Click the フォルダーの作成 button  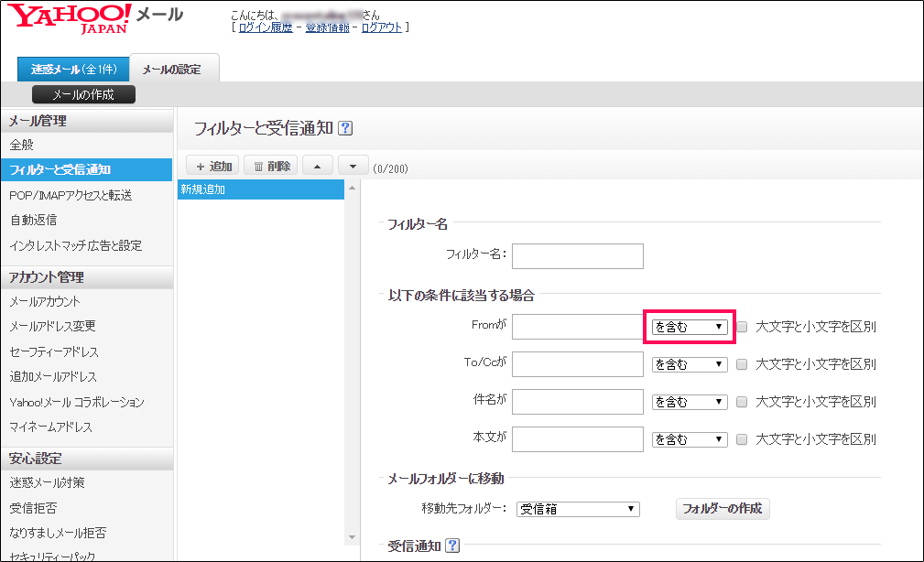[x=723, y=509]
